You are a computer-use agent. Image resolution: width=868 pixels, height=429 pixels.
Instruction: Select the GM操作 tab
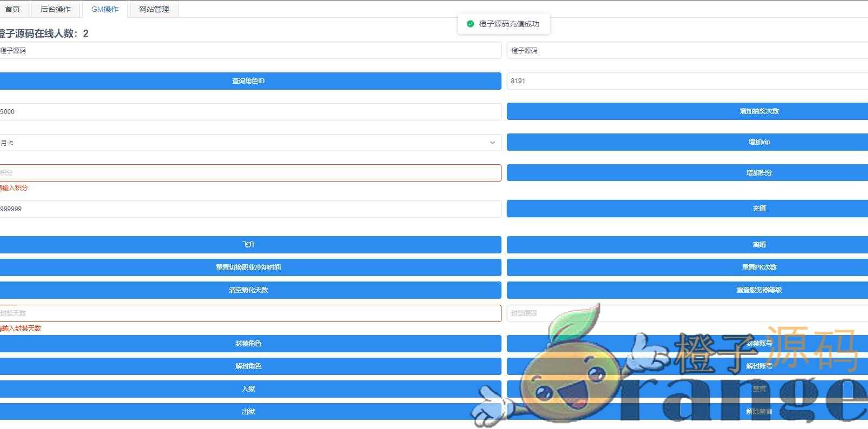105,9
